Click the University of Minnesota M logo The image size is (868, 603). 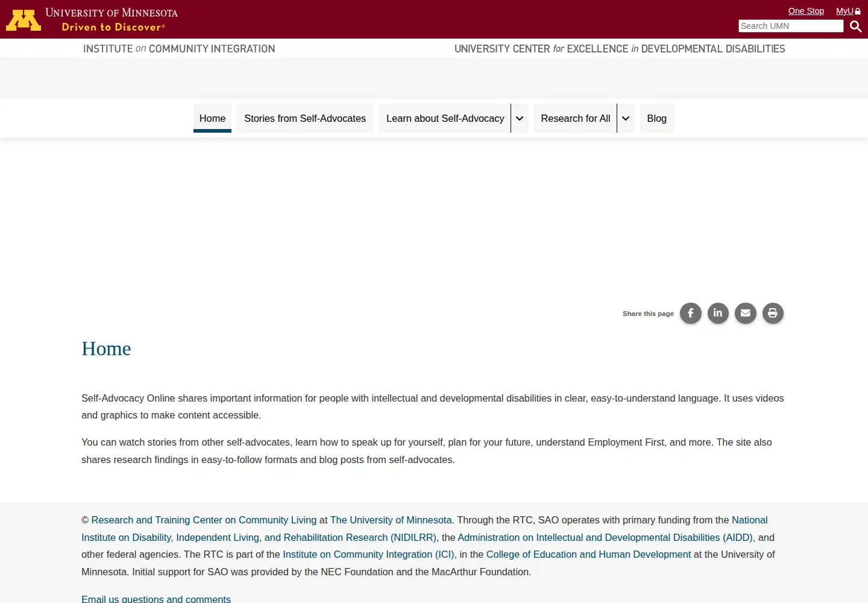[x=24, y=20]
